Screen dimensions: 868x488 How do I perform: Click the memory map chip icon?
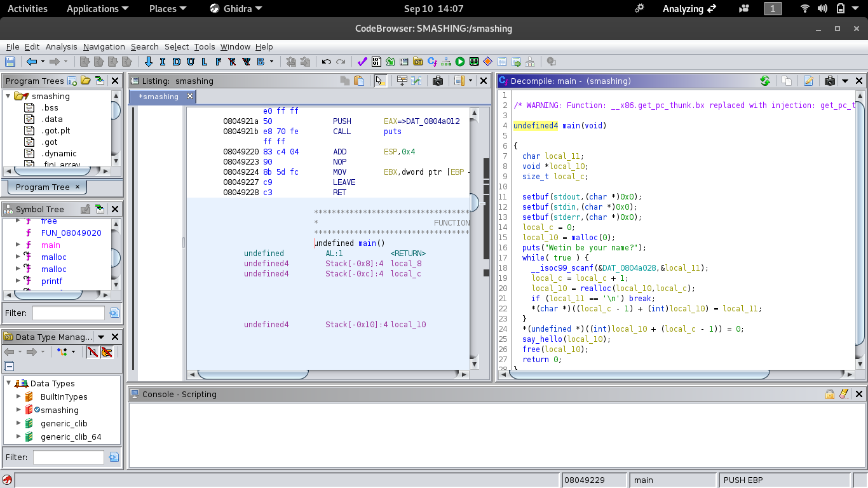click(x=474, y=62)
